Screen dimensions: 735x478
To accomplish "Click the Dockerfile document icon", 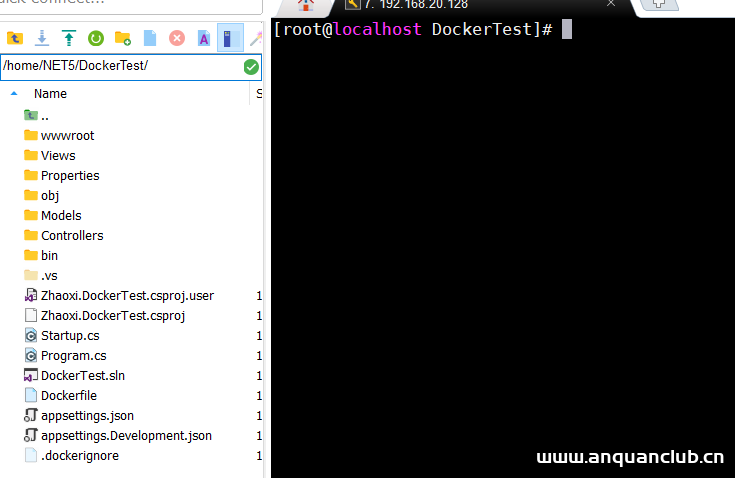I will [x=30, y=396].
